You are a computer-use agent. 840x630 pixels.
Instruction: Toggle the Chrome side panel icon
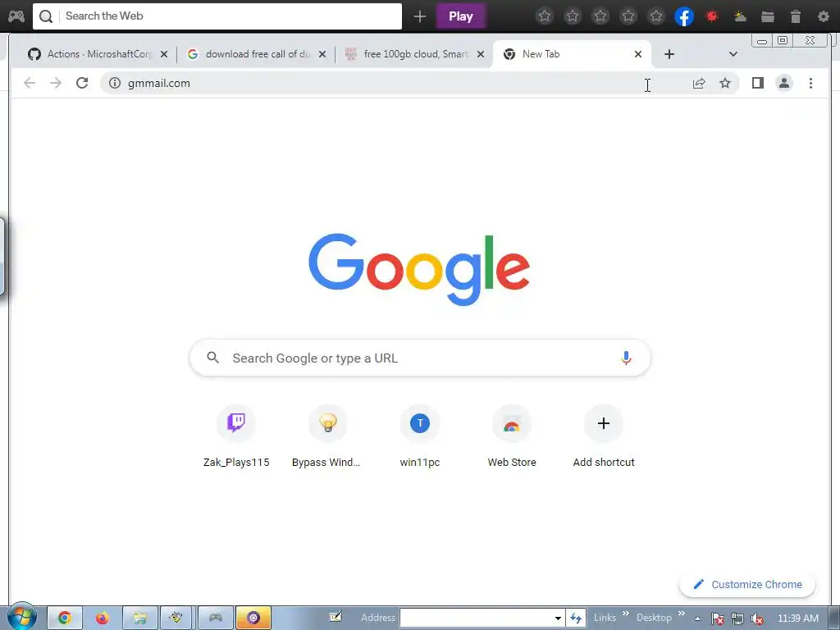coord(757,83)
